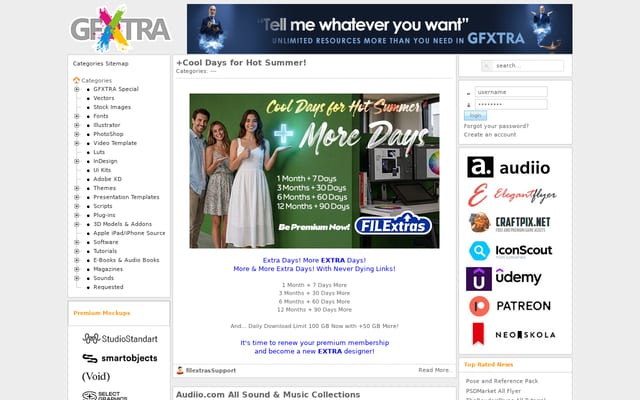This screenshot has height=400, width=640.
Task: Open the ElegantFlyer sponsor logo
Action: [x=512, y=195]
